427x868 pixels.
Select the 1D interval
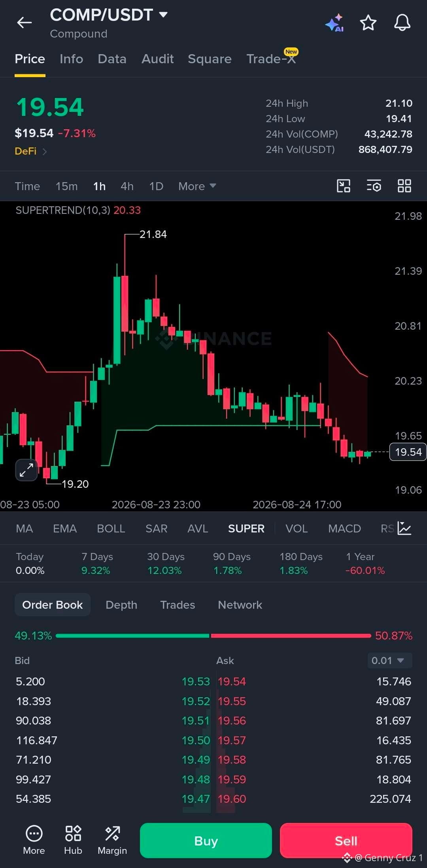156,186
